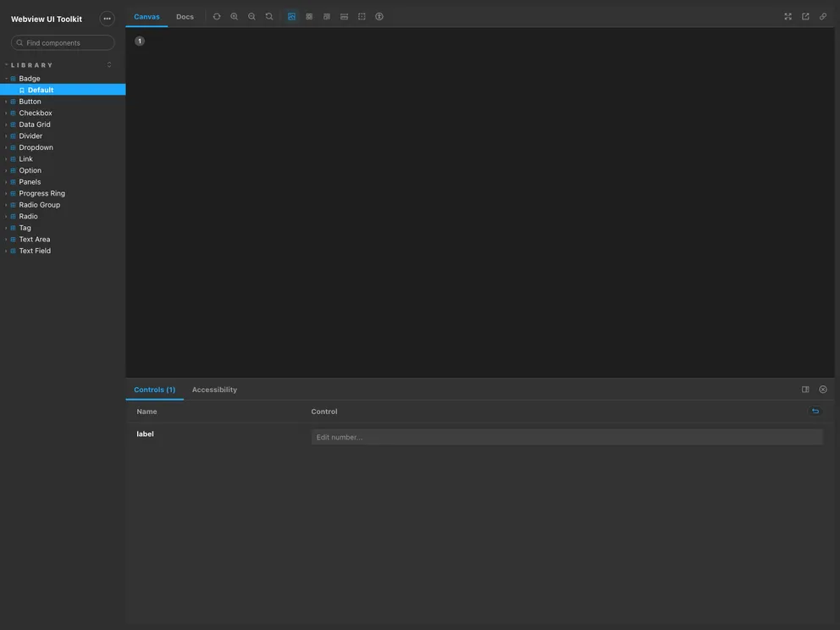The height and width of the screenshot is (630, 840).
Task: Expand the Data Grid tree node
Action: [x=34, y=124]
